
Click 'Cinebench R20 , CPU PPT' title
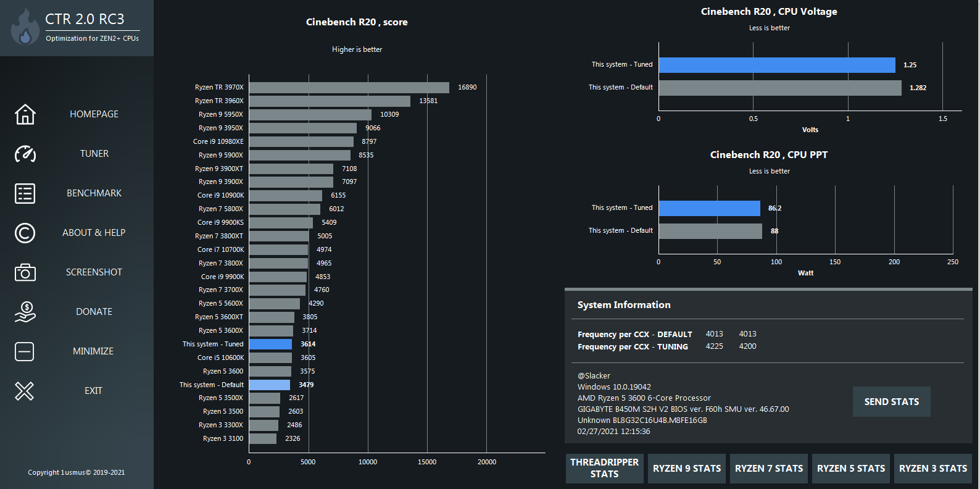pyautogui.click(x=769, y=155)
